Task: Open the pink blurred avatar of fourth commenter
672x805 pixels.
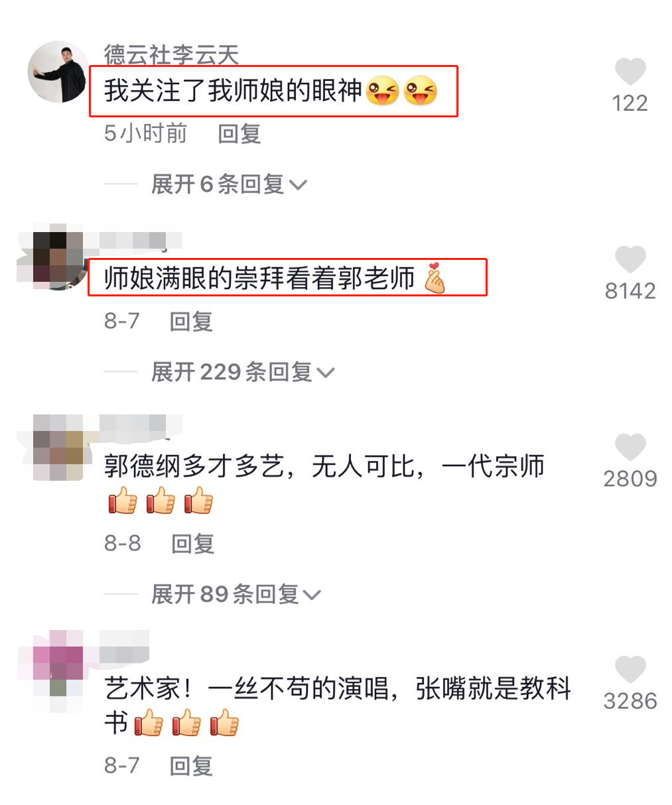Action: pos(58,663)
